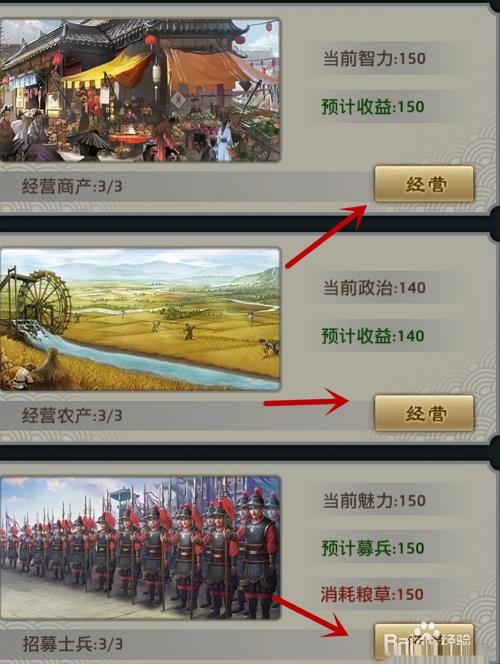Click the 经营 button for 经营农产
500x664 pixels.
pyautogui.click(x=424, y=413)
